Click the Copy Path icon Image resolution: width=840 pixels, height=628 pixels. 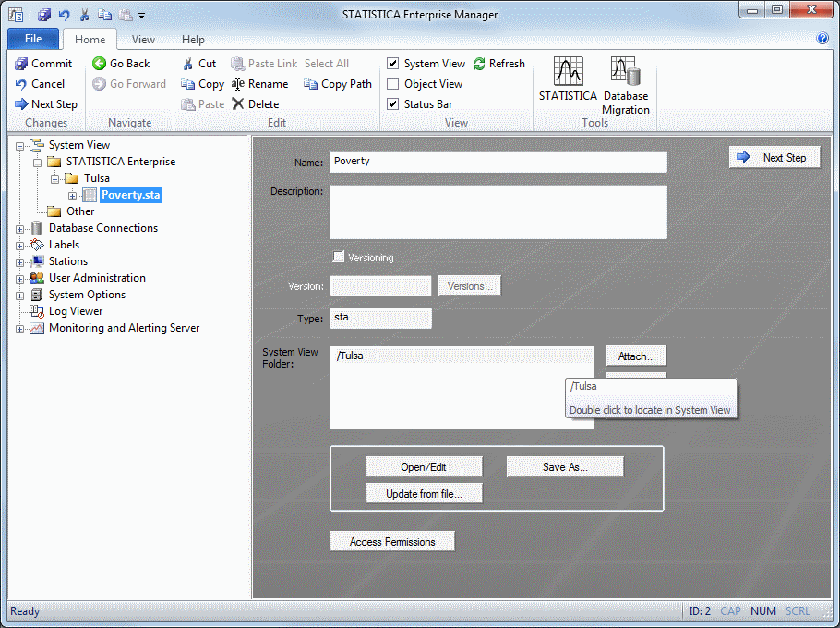pyautogui.click(x=311, y=84)
